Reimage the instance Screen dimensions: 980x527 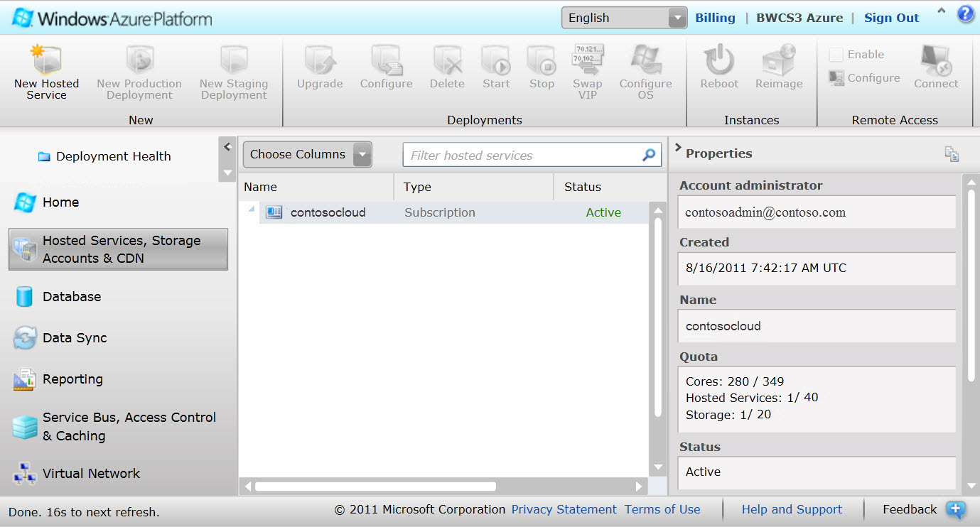pyautogui.click(x=779, y=60)
